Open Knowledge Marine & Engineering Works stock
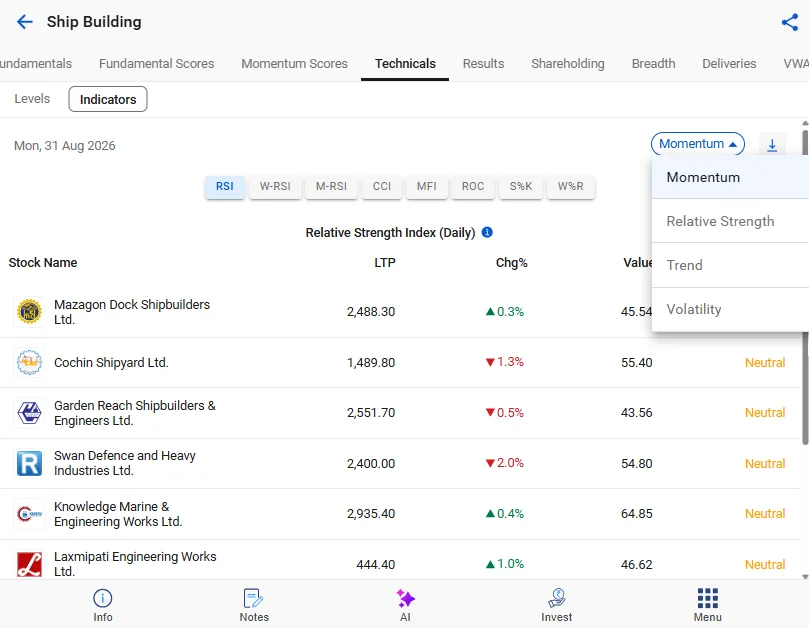809x628 pixels. pyautogui.click(x=118, y=513)
